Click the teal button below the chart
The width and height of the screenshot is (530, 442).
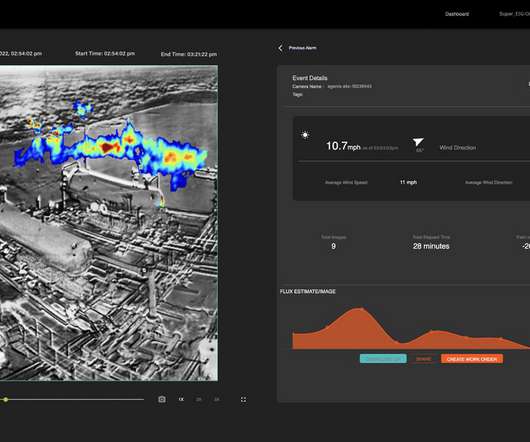(383, 359)
